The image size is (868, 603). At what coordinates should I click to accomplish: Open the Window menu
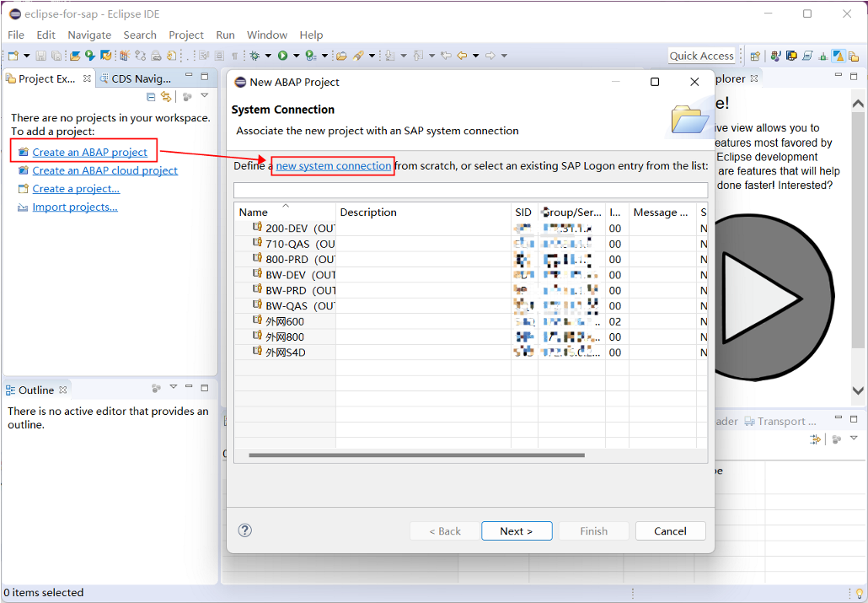267,35
